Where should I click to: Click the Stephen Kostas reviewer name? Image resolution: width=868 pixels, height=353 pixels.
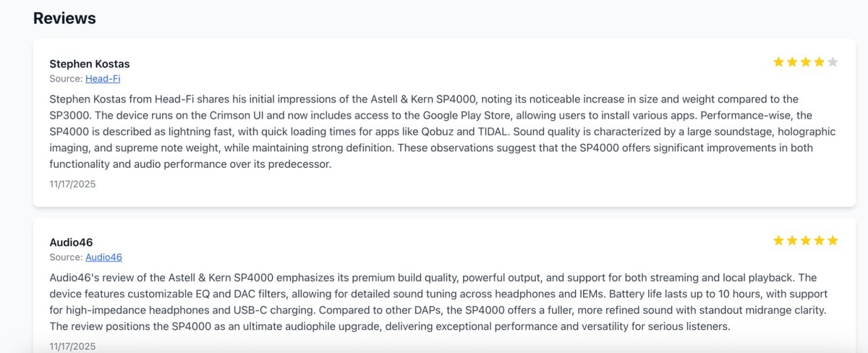pos(90,64)
